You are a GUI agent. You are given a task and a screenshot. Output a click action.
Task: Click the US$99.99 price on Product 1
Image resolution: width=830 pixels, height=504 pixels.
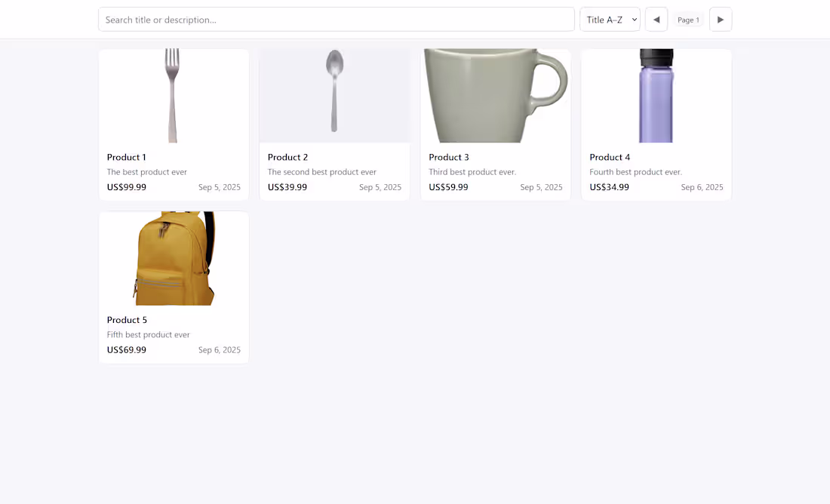point(126,187)
